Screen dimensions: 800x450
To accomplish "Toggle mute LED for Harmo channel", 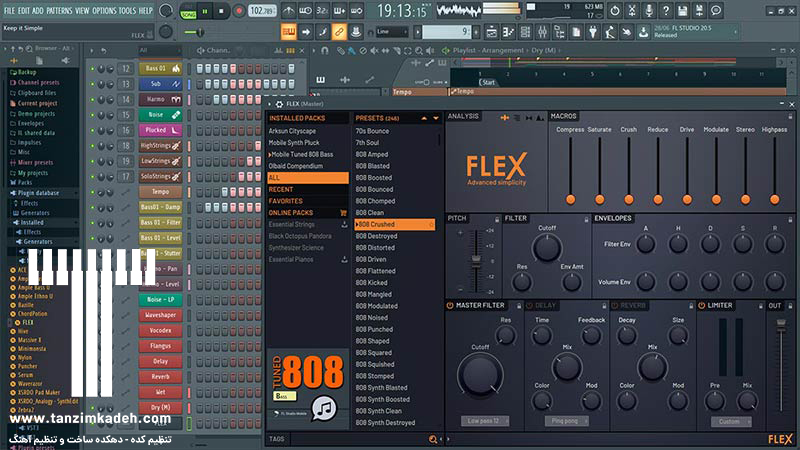I will pos(92,99).
